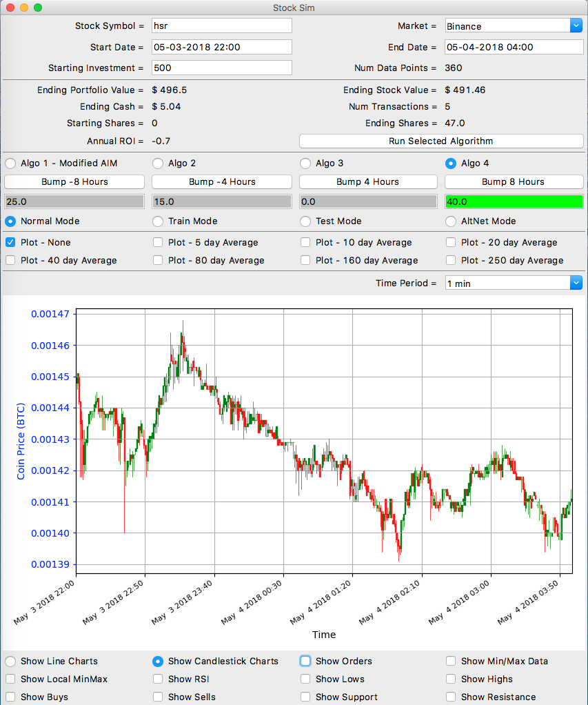Click the 0.00147 y-axis tick label
The width and height of the screenshot is (588, 705).
[x=50, y=314]
